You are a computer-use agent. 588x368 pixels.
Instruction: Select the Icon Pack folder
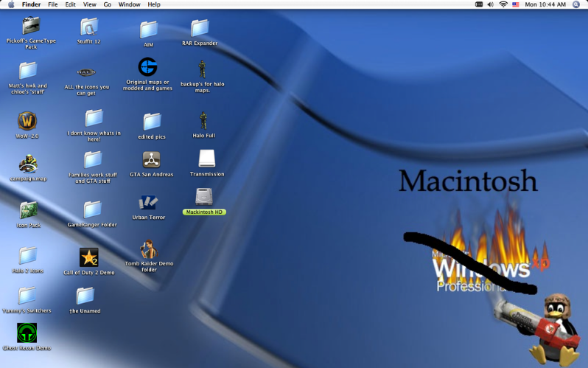(29, 210)
